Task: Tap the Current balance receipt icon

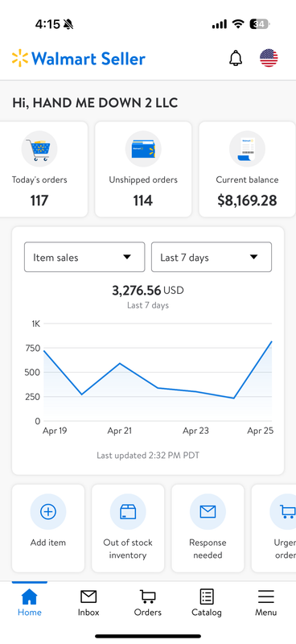Action: [247, 149]
